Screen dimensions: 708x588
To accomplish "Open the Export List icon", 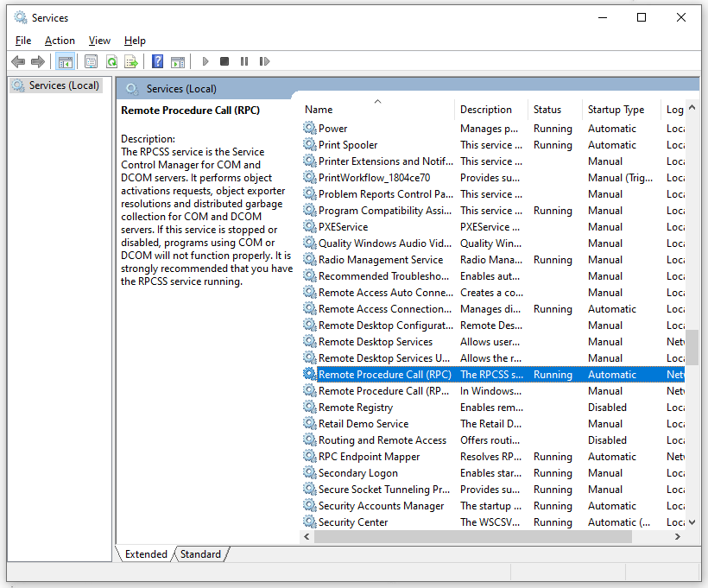I will click(x=131, y=61).
